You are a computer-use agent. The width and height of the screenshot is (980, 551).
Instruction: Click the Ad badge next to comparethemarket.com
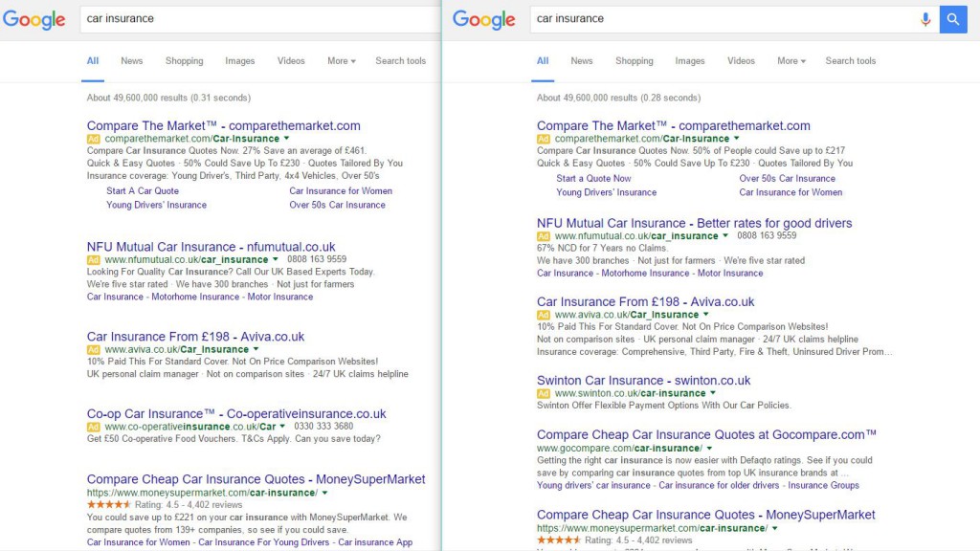click(96, 139)
